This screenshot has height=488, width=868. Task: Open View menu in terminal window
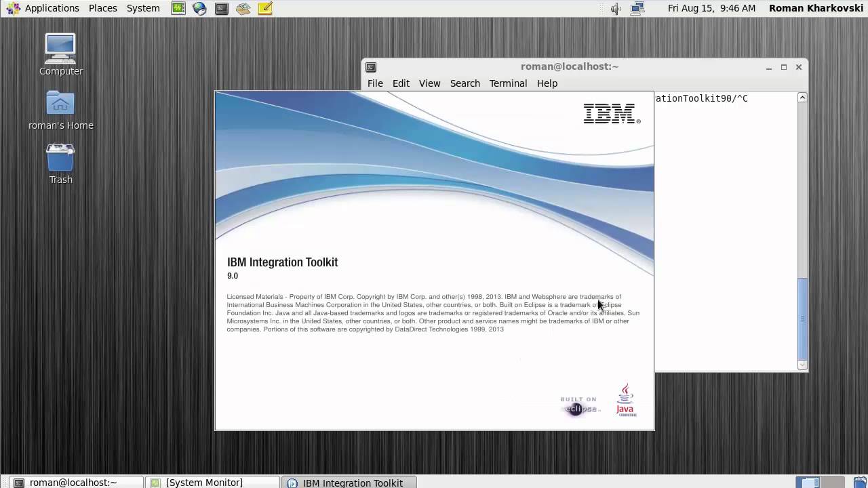[429, 83]
